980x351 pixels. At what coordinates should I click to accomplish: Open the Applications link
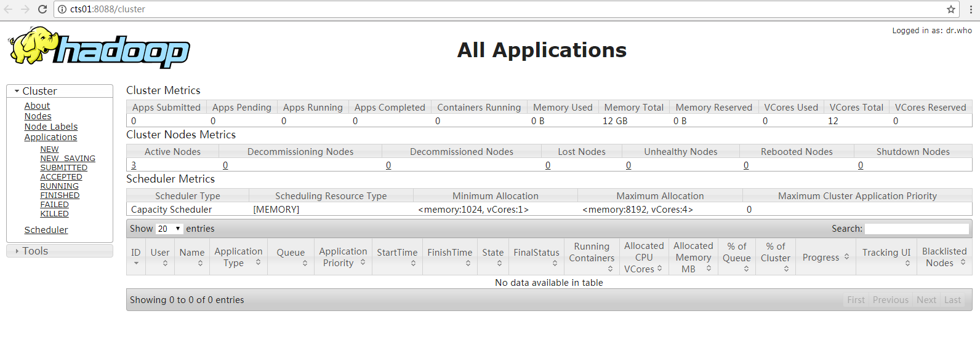50,137
